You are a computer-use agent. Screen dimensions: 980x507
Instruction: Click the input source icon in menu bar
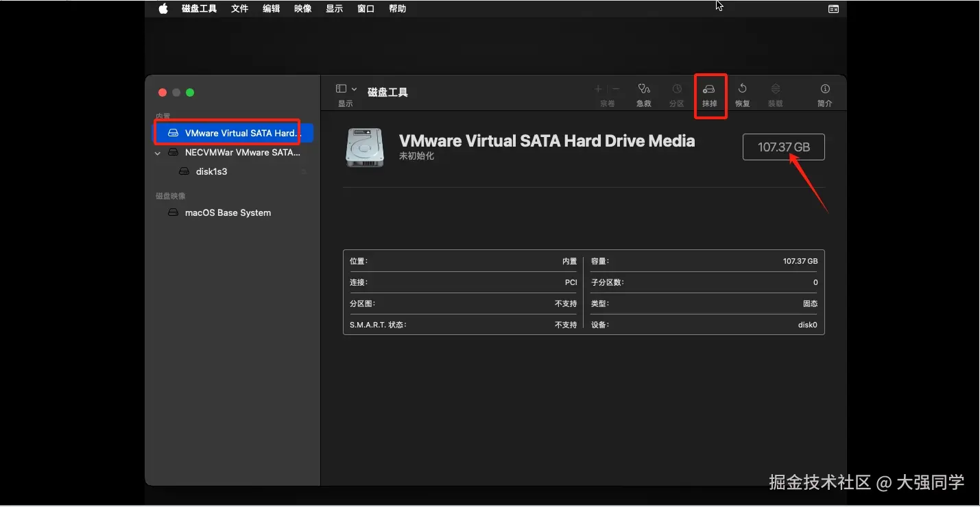point(833,9)
